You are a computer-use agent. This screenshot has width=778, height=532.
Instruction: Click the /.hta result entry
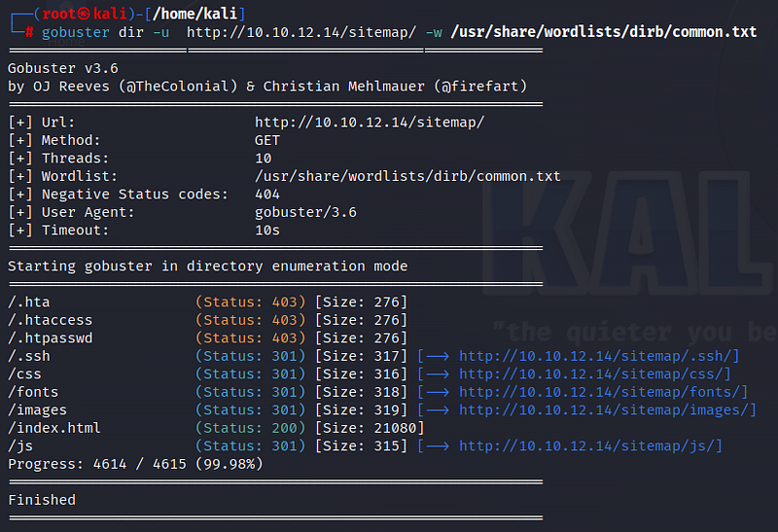coord(29,301)
